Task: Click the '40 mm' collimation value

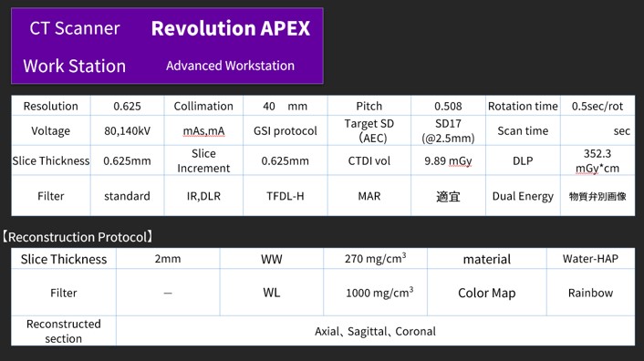Action: click(285, 106)
